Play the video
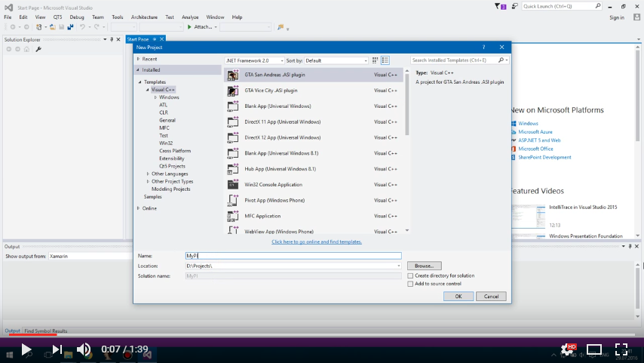This screenshot has width=644, height=363. [26, 350]
